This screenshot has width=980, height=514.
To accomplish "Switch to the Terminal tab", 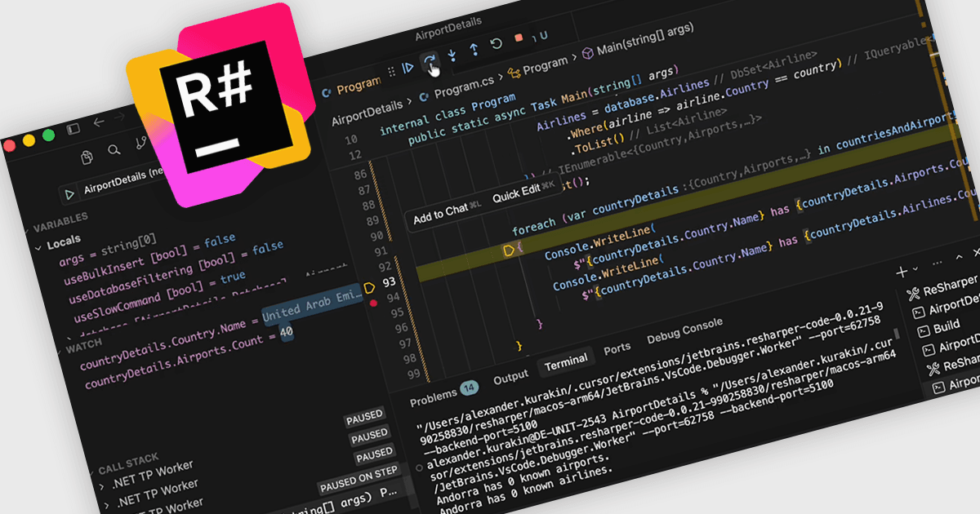I will pos(566,361).
